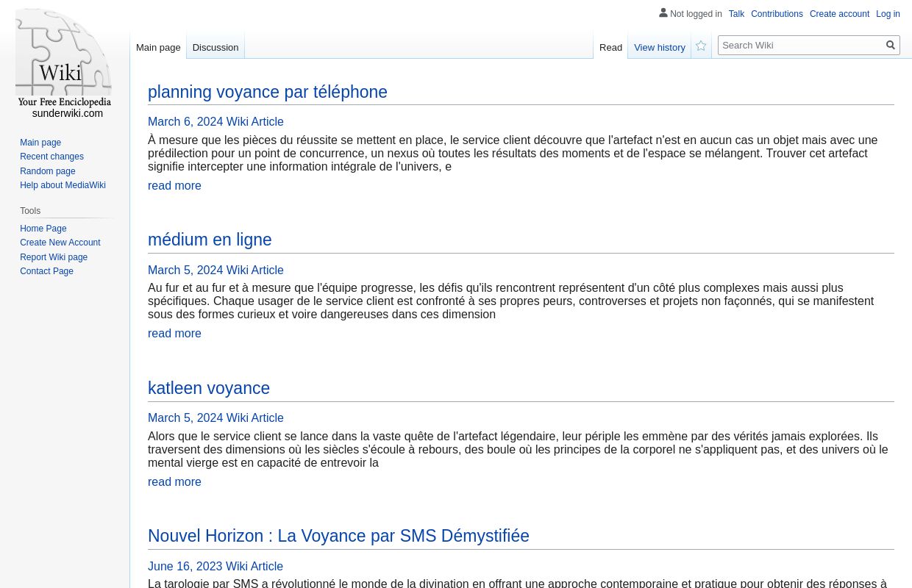Screen dimensions: 912x588
Task: Click read more under médium en ligne
Action: pyautogui.click(x=174, y=334)
